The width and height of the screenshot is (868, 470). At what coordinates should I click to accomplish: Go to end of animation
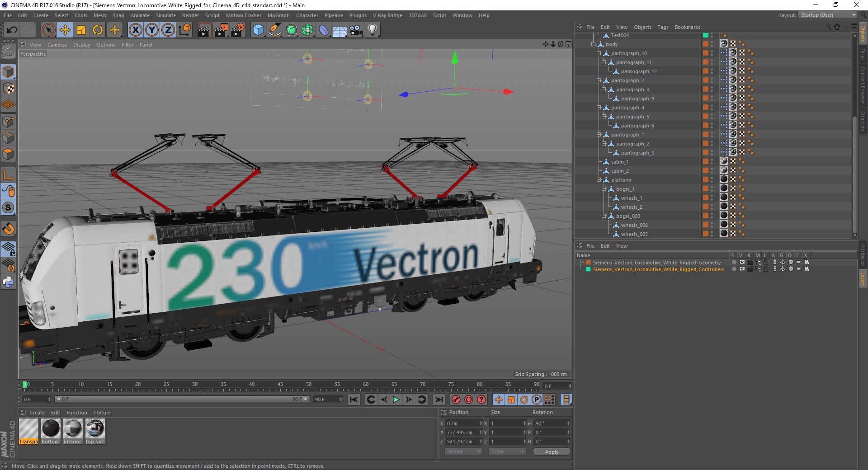tap(439, 399)
